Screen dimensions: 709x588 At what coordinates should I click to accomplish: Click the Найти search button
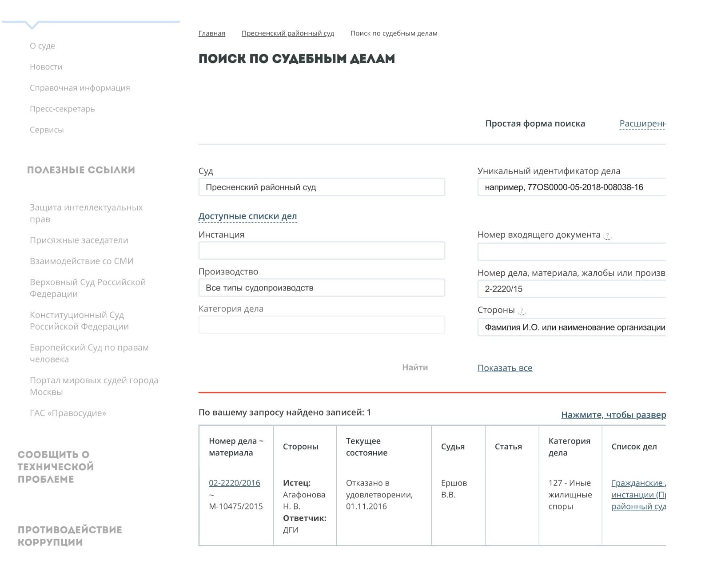click(415, 367)
